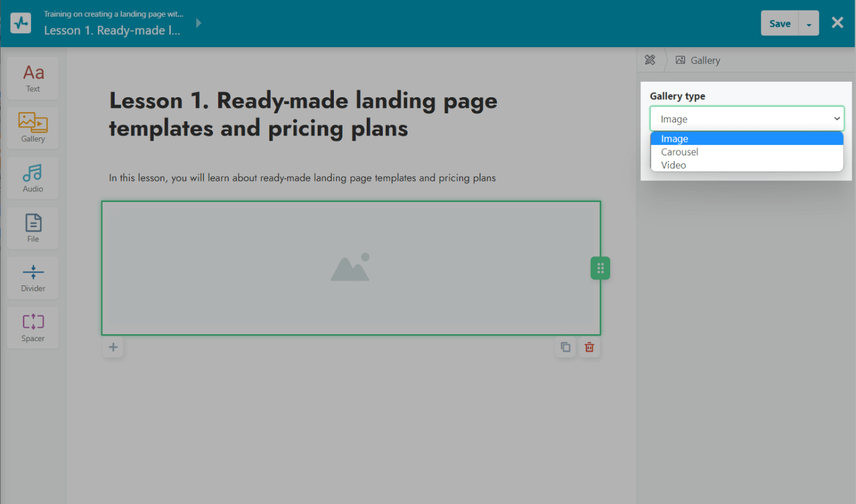
Task: Click the red delete block icon
Action: click(x=589, y=347)
